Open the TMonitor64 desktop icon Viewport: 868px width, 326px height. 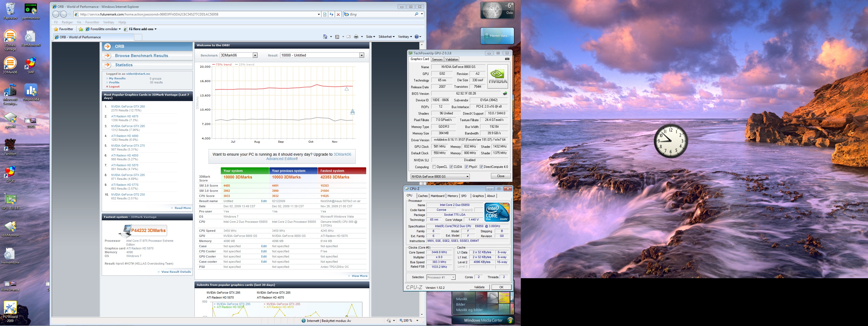(x=31, y=92)
